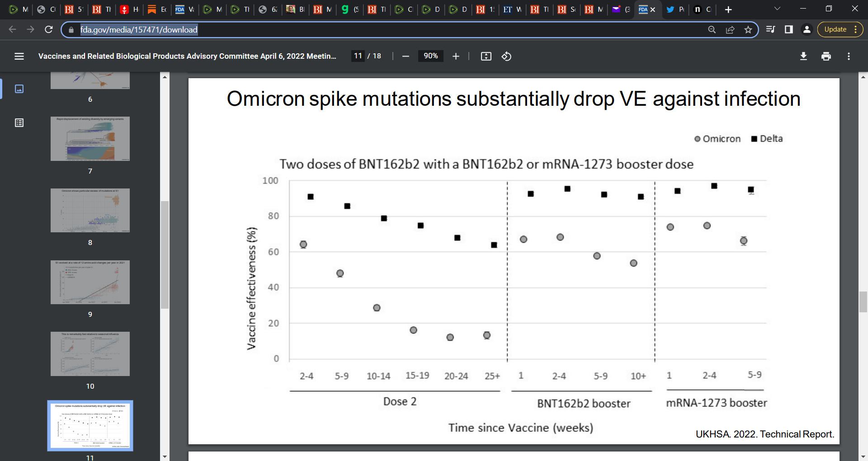Image resolution: width=868 pixels, height=461 pixels.
Task: Close the active FDA PDF tab
Action: coord(652,9)
